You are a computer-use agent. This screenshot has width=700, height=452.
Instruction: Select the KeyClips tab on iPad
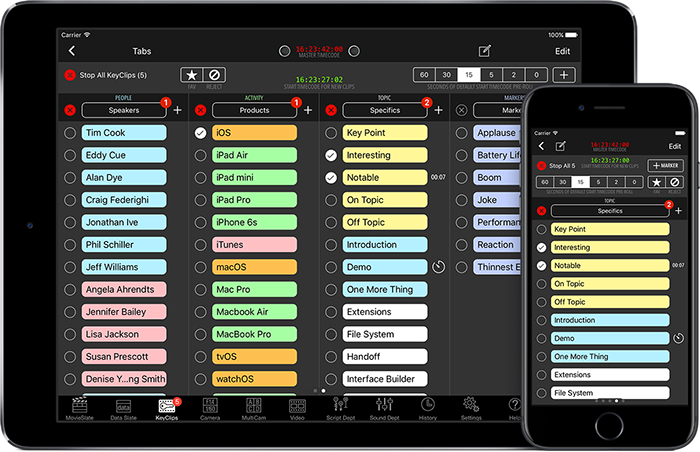click(167, 408)
